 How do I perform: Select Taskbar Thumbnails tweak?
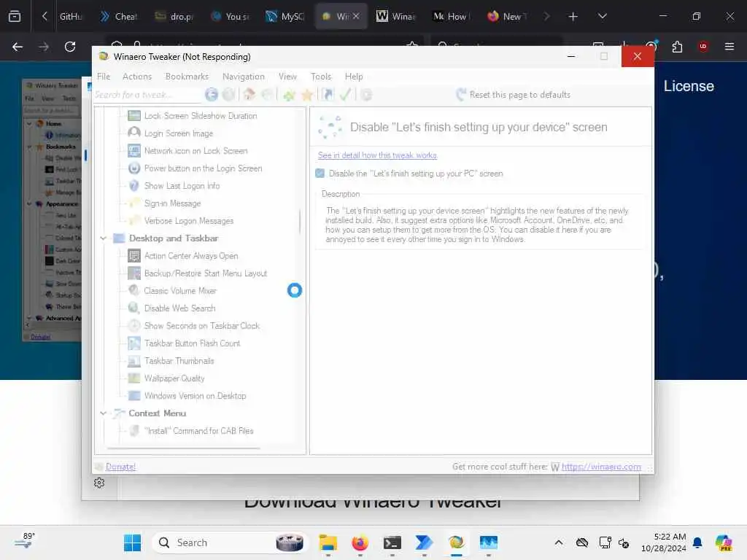click(179, 361)
